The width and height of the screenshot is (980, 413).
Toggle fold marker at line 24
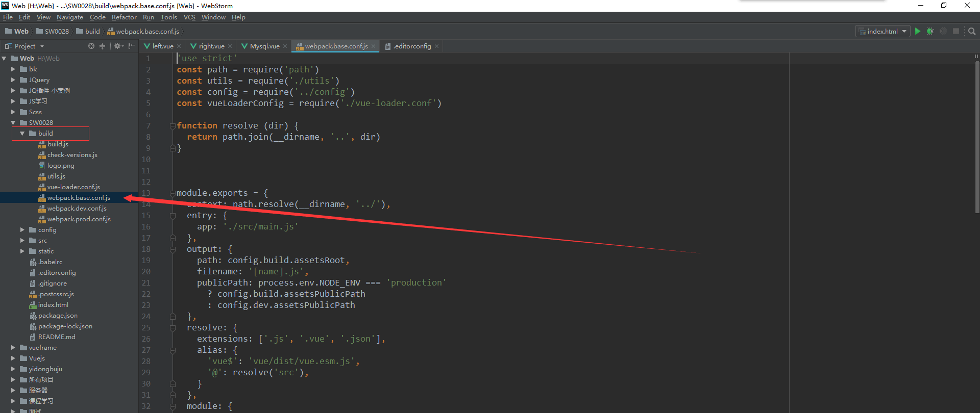[x=173, y=317]
